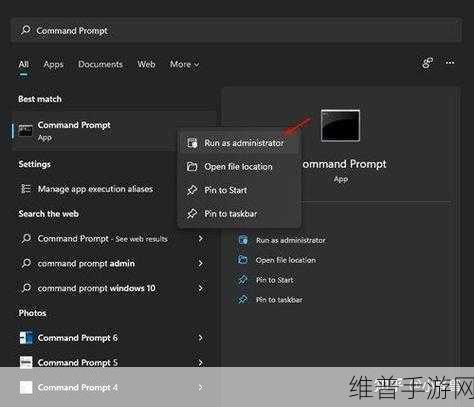Click thumbnail icon of Command Prompt 4

point(26,387)
